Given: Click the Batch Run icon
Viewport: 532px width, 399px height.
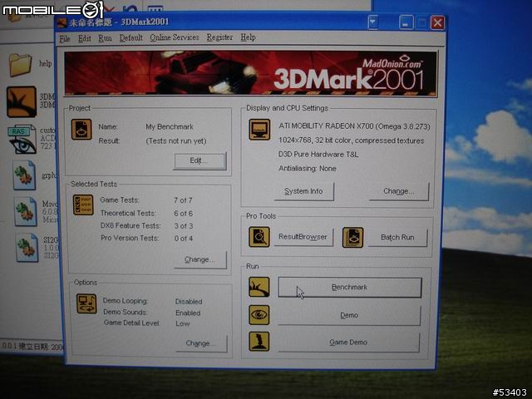Looking at the screenshot, I should [352, 237].
